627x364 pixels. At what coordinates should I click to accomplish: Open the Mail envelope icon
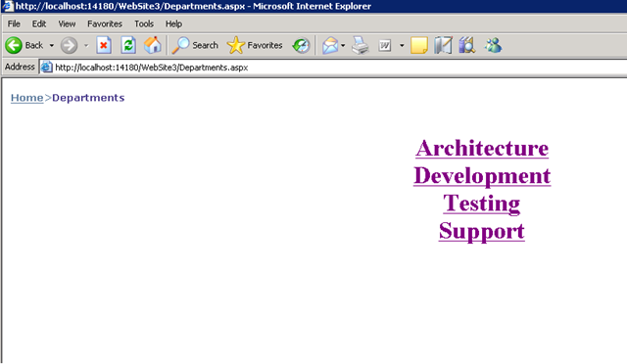coord(330,46)
